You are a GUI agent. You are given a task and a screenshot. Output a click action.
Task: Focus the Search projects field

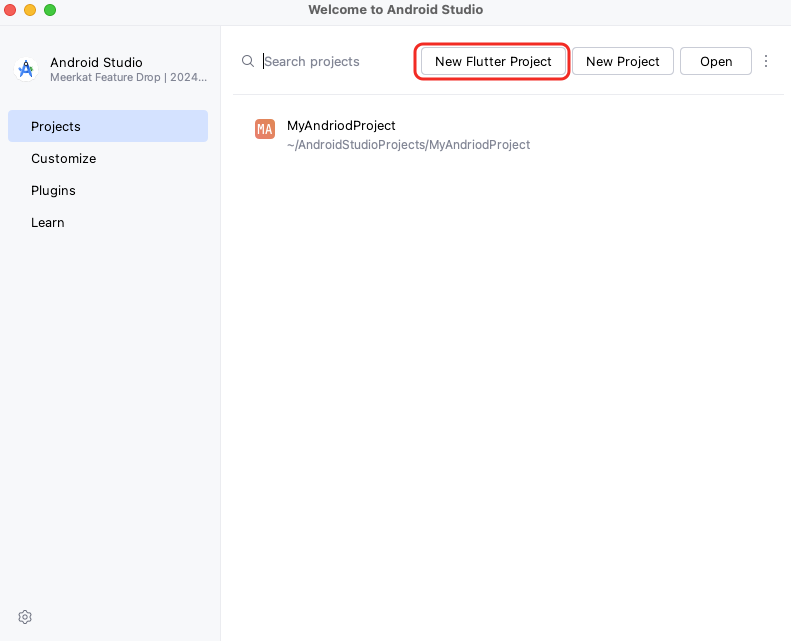pyautogui.click(x=312, y=61)
